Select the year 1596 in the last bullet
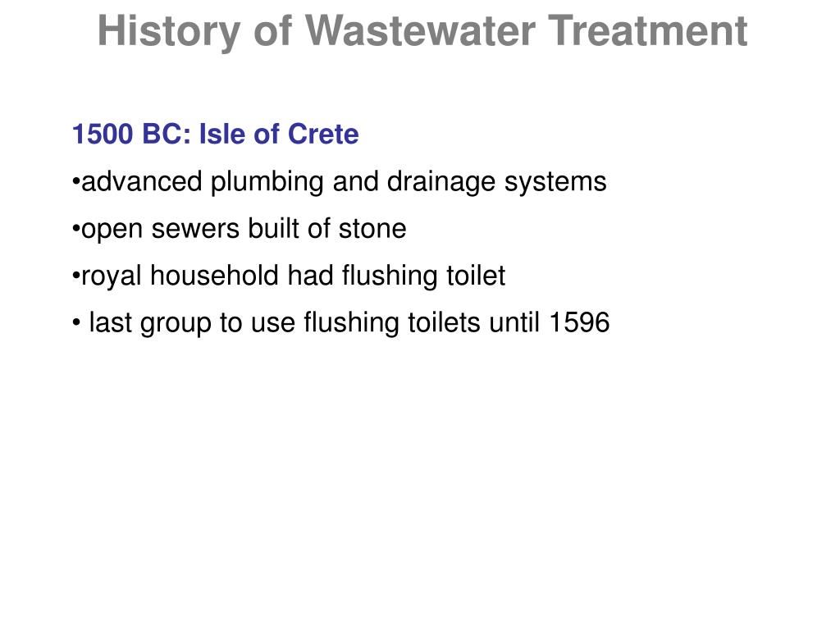 [580, 323]
